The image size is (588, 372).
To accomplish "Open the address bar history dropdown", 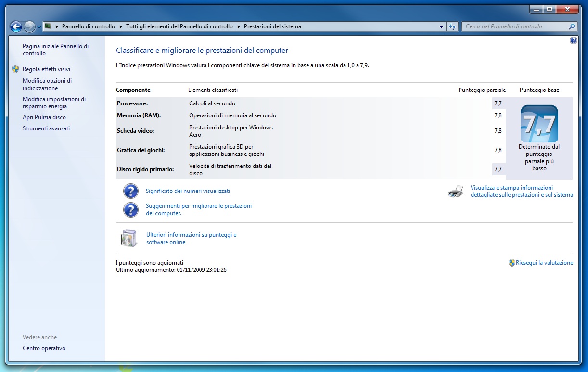I will pos(442,27).
